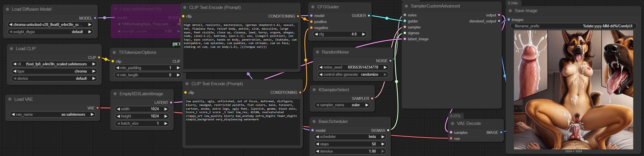The height and width of the screenshot is (156, 644).
Task: Click the 0.246s timing badge above Save Image
Action: (513, 3)
